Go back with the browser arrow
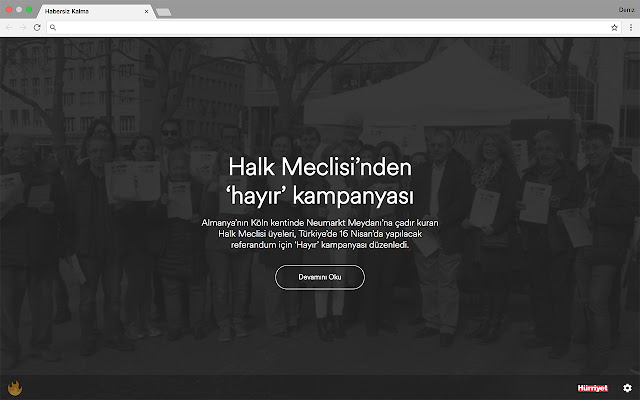This screenshot has width=640, height=400. click(9, 27)
